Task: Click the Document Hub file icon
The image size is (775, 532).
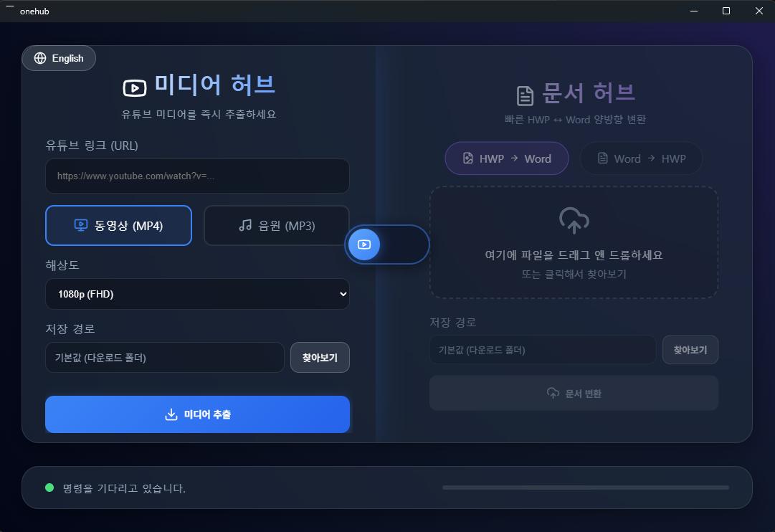Action: pyautogui.click(x=525, y=94)
